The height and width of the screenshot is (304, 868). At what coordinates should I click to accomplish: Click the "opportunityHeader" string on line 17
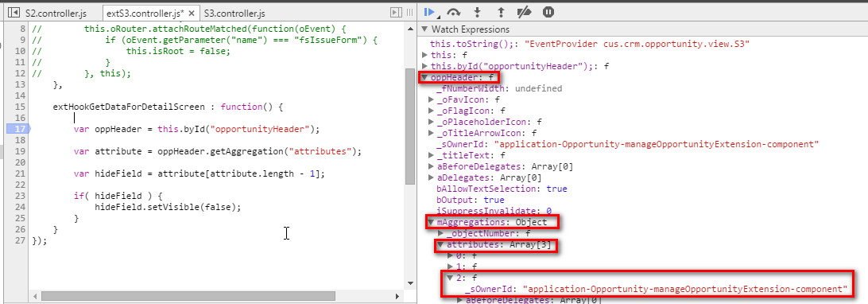(x=260, y=129)
